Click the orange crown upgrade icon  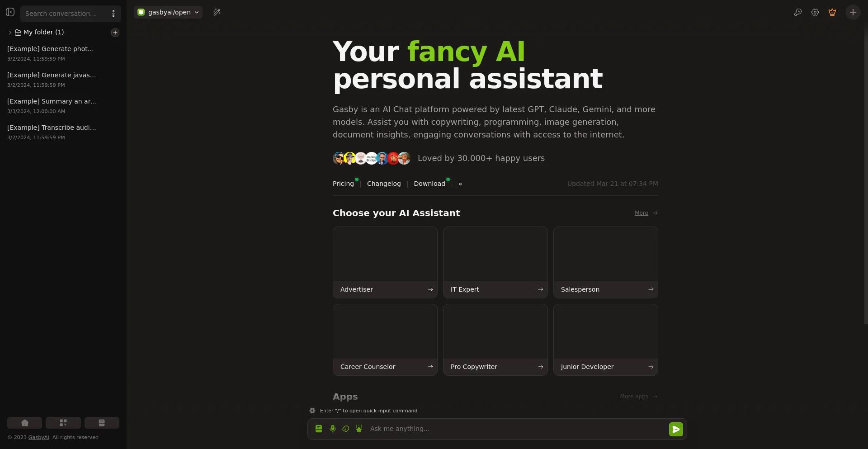(832, 12)
